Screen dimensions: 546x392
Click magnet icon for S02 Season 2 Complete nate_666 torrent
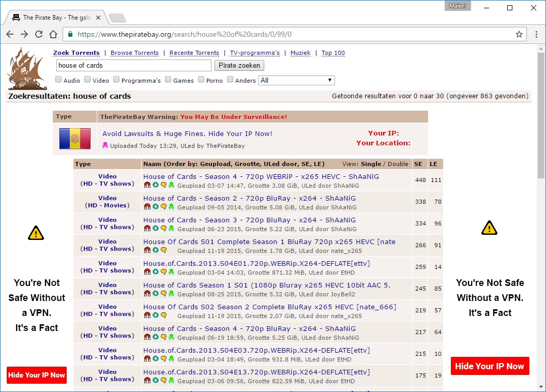[x=147, y=315]
